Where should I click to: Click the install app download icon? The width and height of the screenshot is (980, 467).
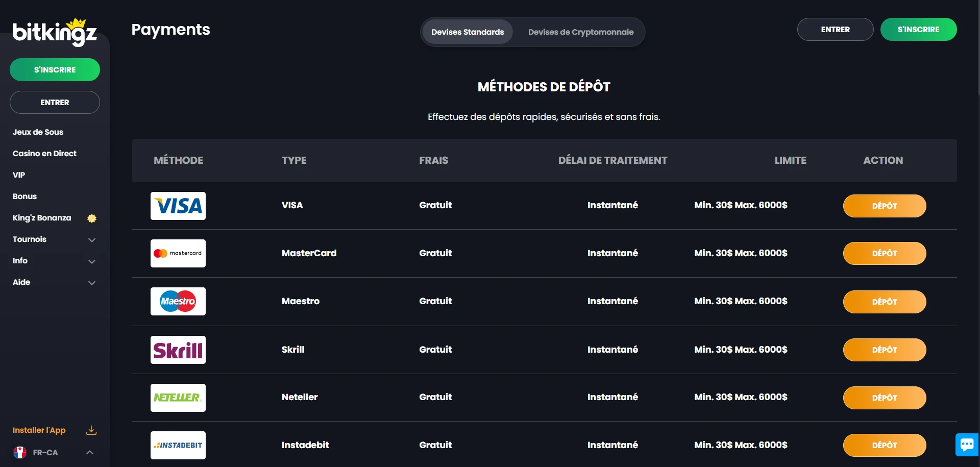click(x=91, y=430)
